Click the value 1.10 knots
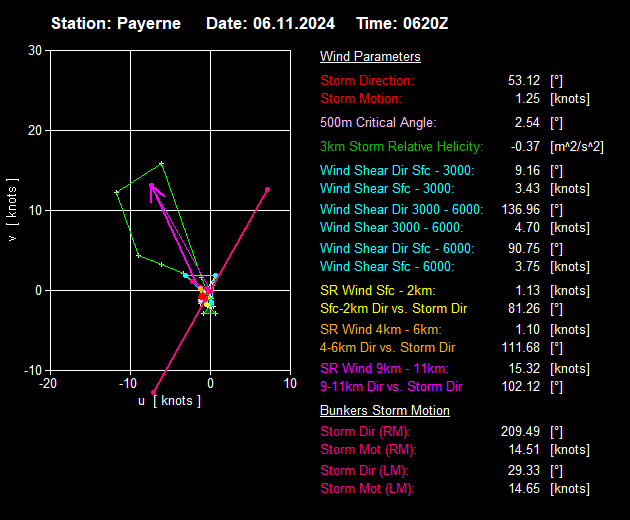The height and width of the screenshot is (520, 630). point(528,330)
